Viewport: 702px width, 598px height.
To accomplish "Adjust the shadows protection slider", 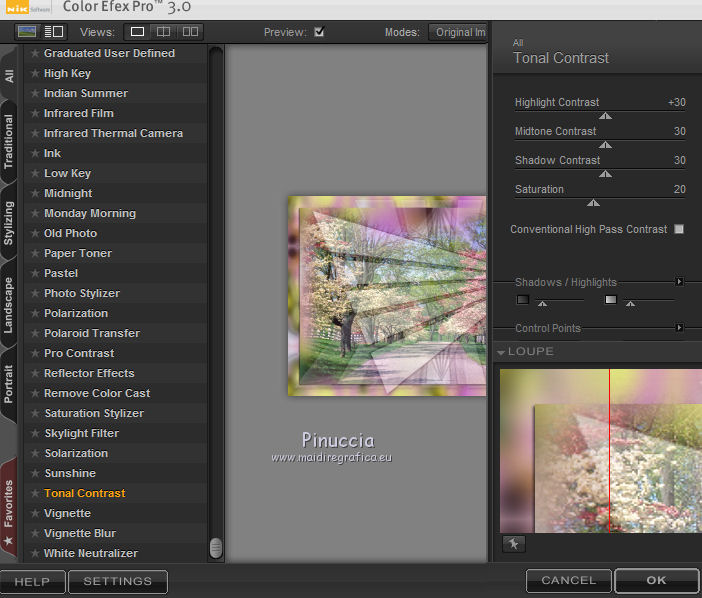I will (543, 303).
